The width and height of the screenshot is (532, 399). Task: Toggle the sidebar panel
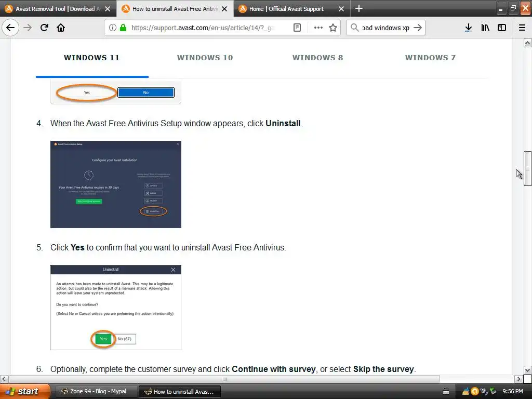click(502, 28)
